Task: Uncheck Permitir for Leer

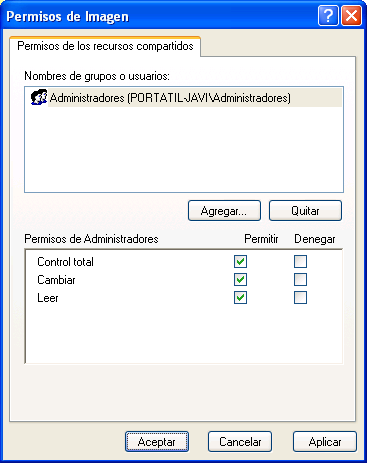Action: pyautogui.click(x=240, y=298)
